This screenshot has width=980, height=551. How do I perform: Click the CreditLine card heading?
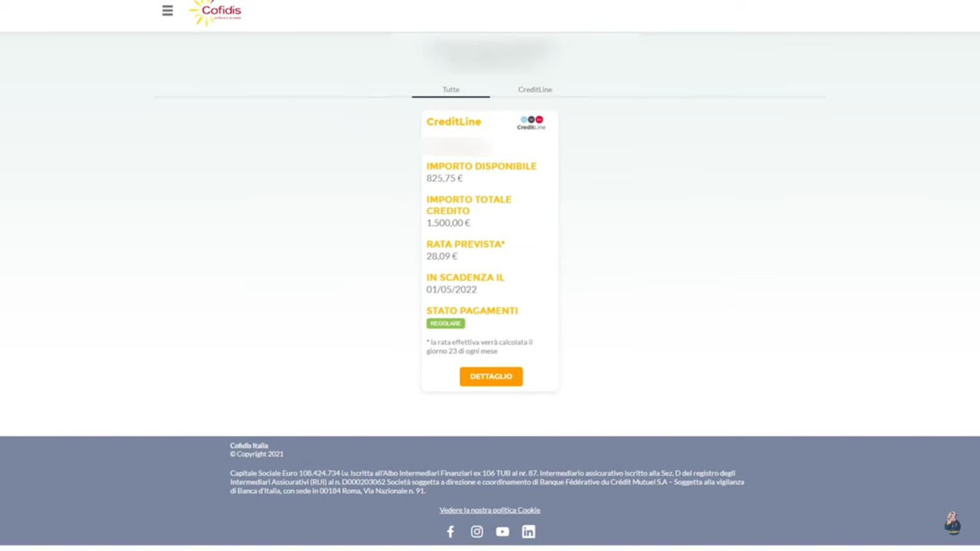454,122
